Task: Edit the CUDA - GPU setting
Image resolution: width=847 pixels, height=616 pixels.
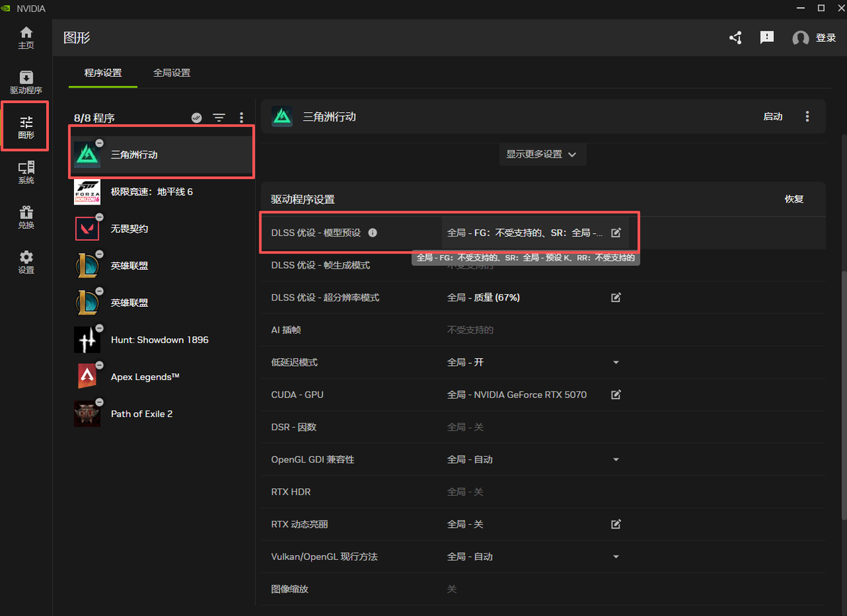Action: 616,394
